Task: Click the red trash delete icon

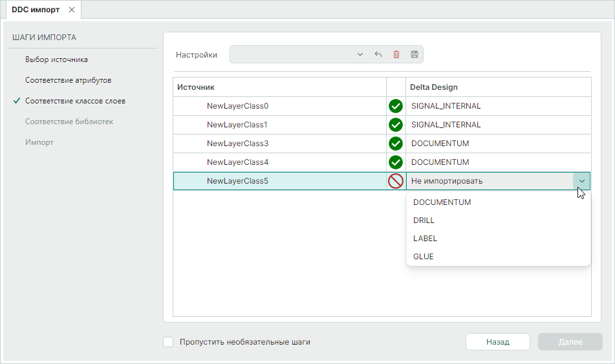Action: pos(396,55)
